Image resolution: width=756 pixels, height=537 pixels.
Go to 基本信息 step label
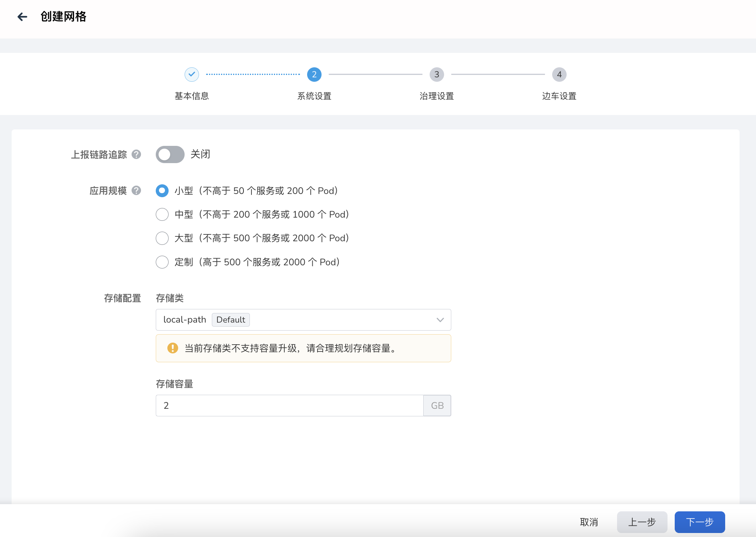[x=192, y=96]
